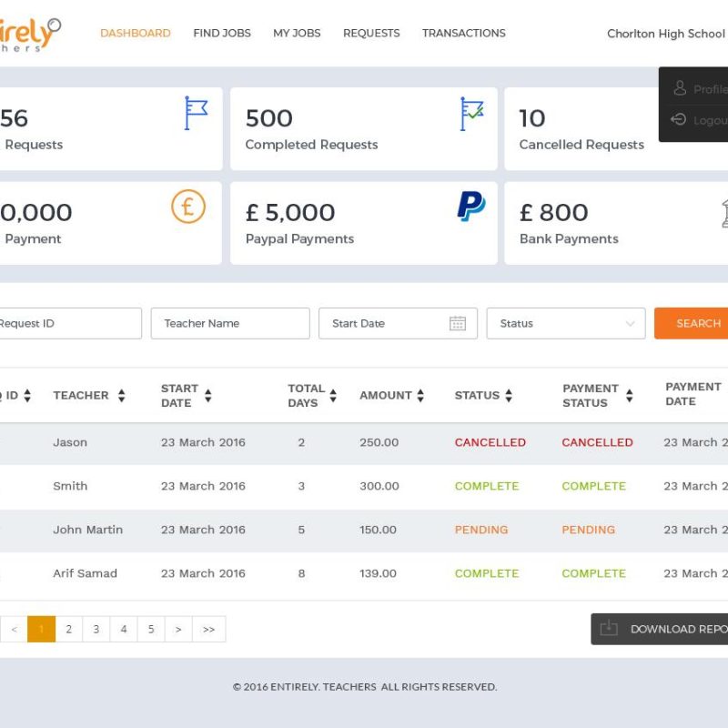Sort by Amount column arrows

pyautogui.click(x=420, y=396)
